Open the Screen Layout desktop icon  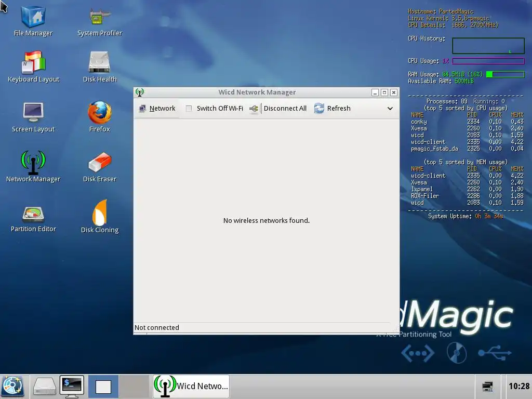[33, 117]
